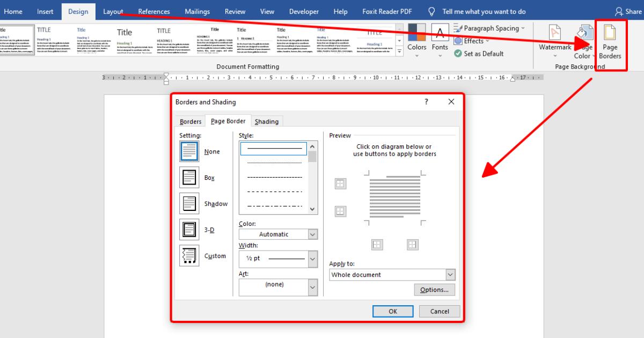The height and width of the screenshot is (338, 644).
Task: Toggle right border button below preview
Action: [412, 245]
